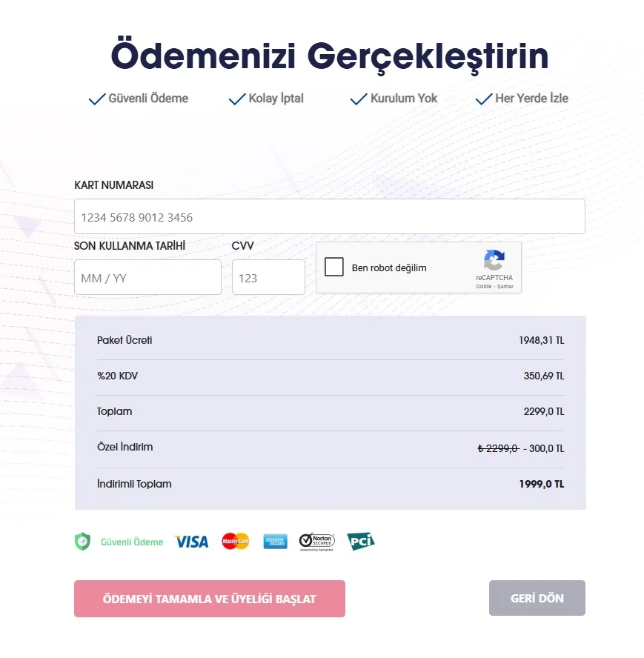Click the MasterCard logo
Image resolution: width=644 pixels, height=658 pixels.
coord(236,541)
